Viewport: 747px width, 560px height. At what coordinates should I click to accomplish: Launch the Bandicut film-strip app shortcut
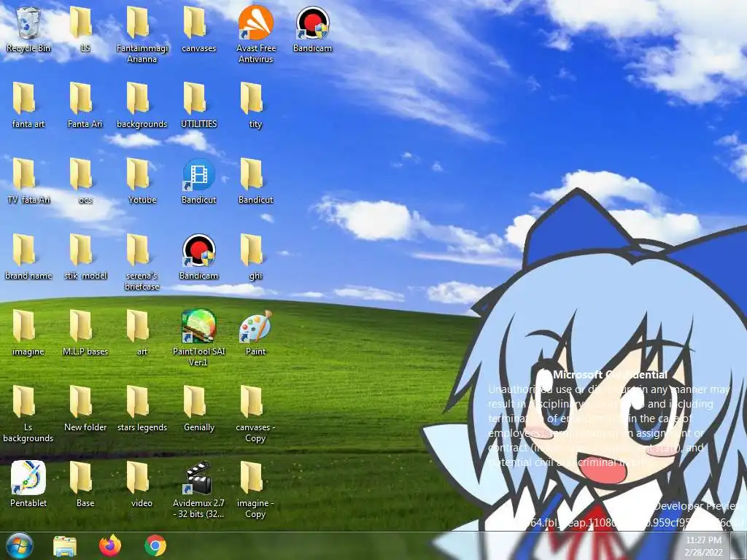198,181
